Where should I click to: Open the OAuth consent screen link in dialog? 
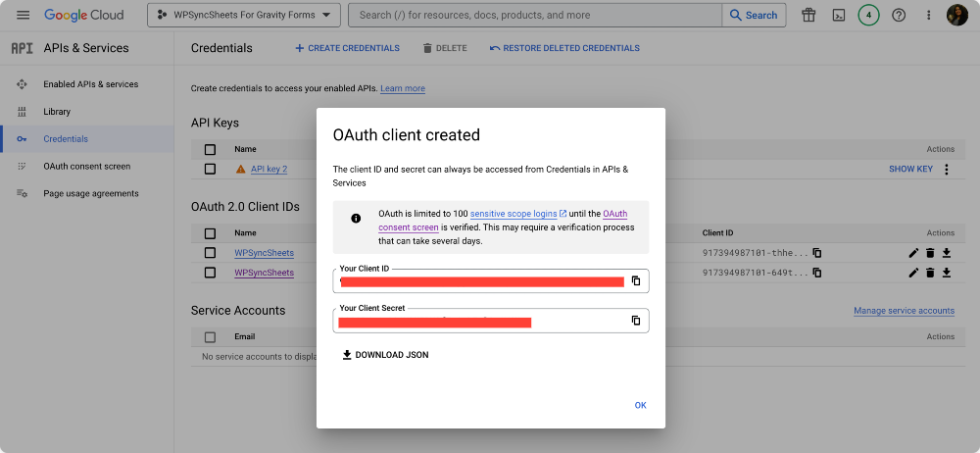pos(503,221)
